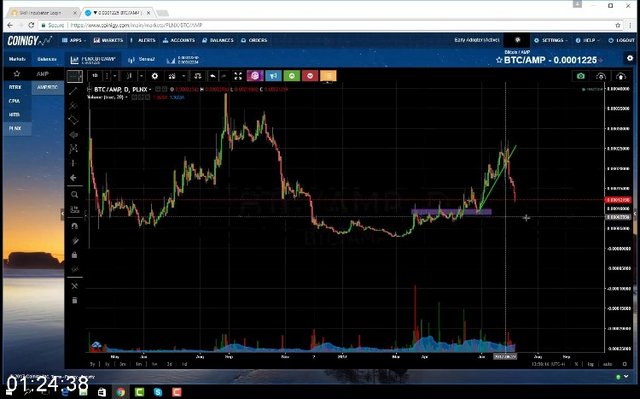Open the BALANCES menu item
The image size is (640, 399).
[x=218, y=40]
